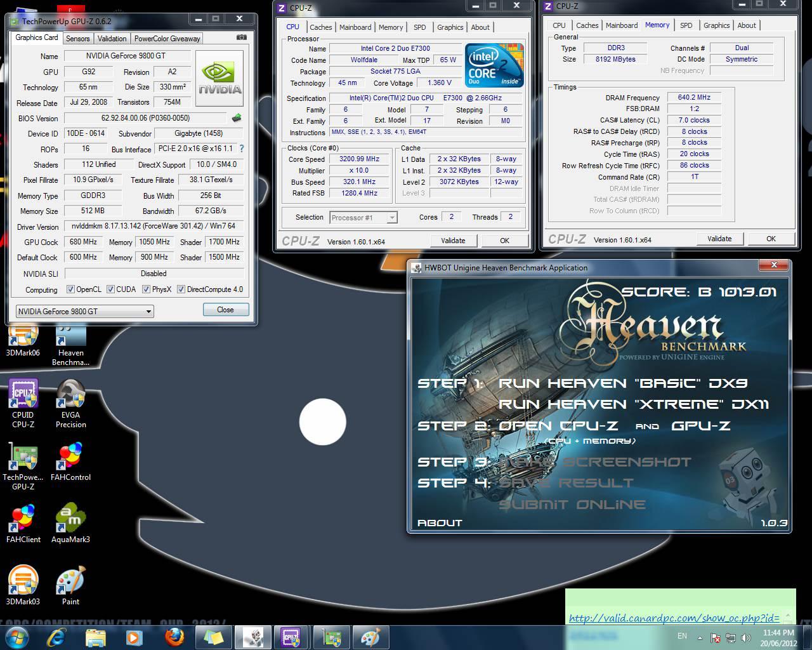The height and width of the screenshot is (650, 812).
Task: Open the NVIDIA GeForce 9800 GT dropdown
Action: (84, 311)
